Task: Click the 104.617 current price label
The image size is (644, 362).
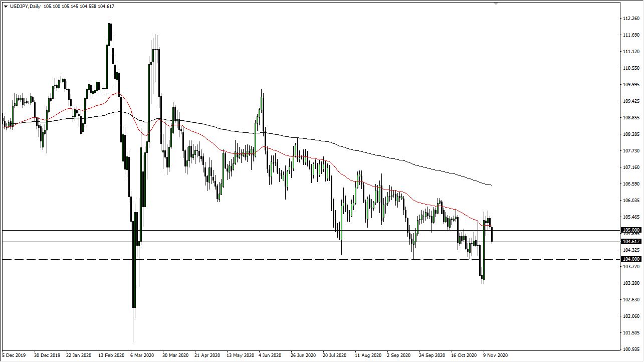Action: (630, 241)
